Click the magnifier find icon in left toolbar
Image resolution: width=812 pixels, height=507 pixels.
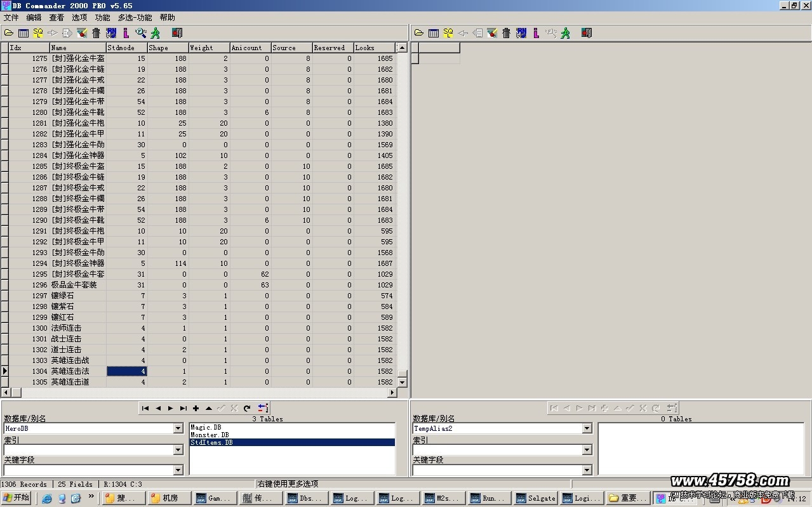[140, 33]
